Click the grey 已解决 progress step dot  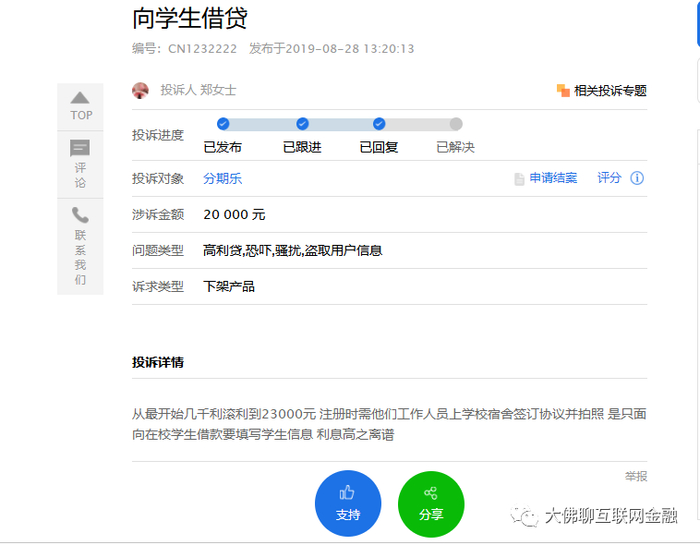pos(456,124)
